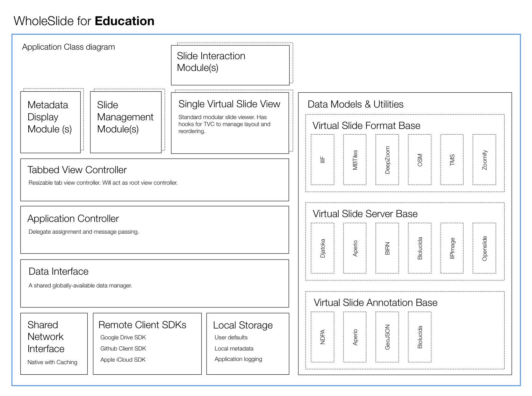Image resolution: width=532 pixels, height=396 pixels.
Task: Select the Slide Interaction Module(s) box
Action: click(230, 65)
